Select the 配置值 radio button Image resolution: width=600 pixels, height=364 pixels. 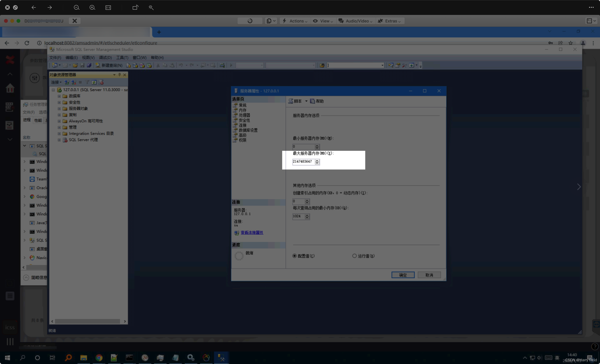point(295,256)
